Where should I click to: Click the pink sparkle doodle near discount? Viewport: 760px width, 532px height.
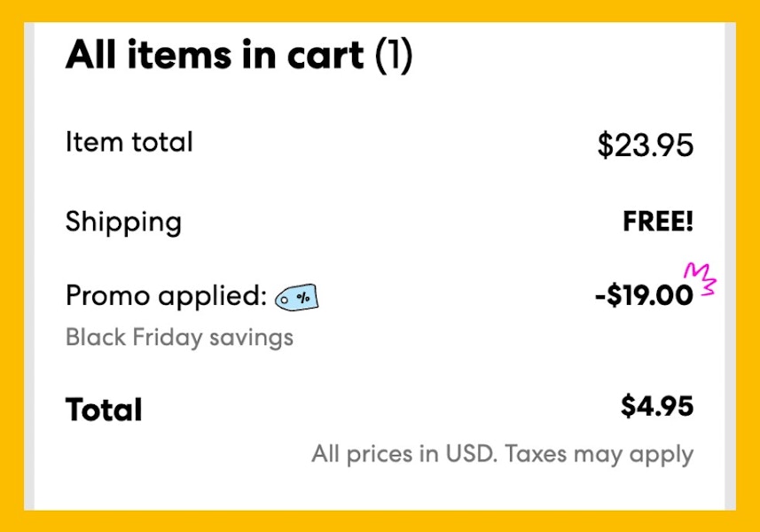pyautogui.click(x=700, y=278)
